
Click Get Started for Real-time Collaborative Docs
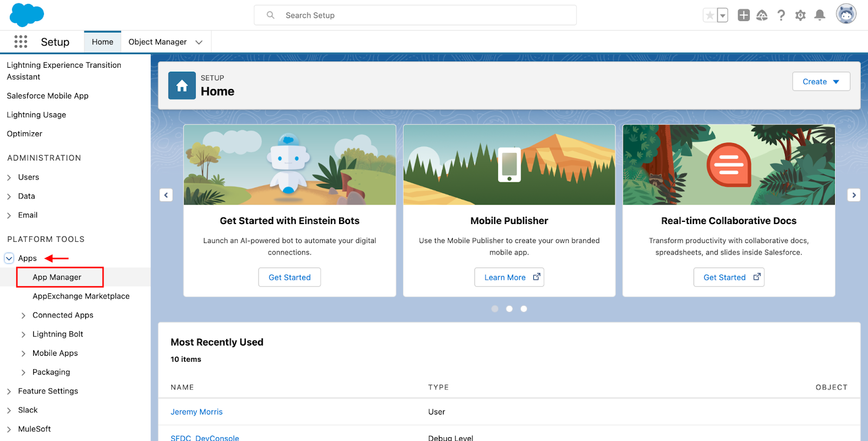(x=729, y=277)
